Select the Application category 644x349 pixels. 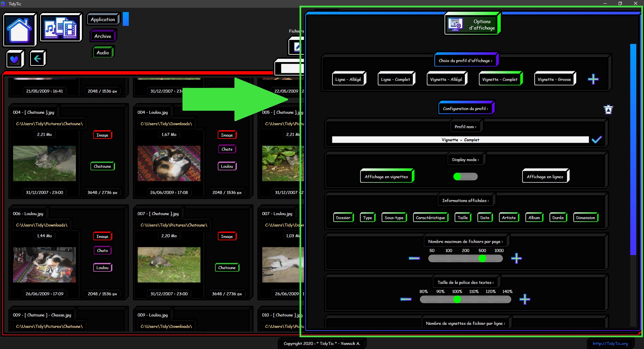point(103,19)
